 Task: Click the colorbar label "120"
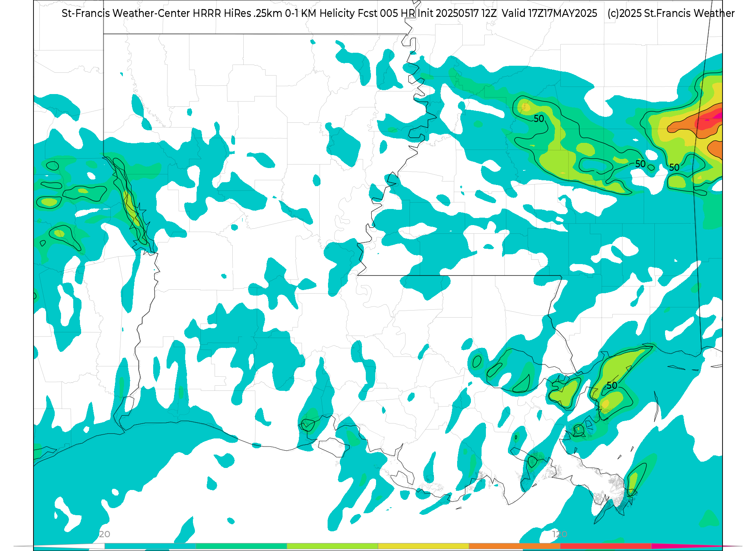click(560, 534)
